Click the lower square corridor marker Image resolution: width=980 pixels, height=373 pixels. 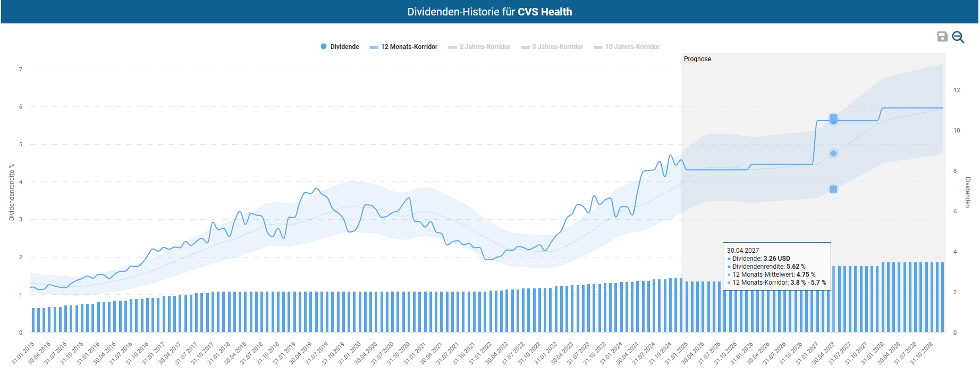[x=833, y=189]
